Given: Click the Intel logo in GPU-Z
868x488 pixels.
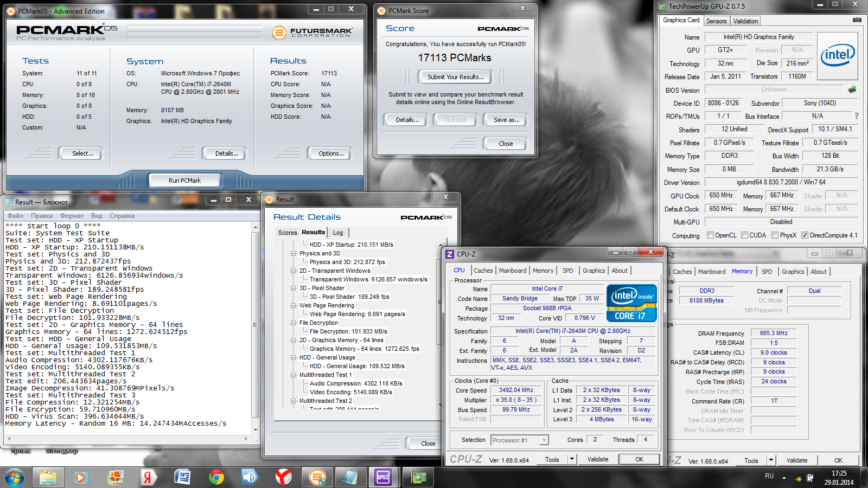Looking at the screenshot, I should pyautogui.click(x=838, y=56).
